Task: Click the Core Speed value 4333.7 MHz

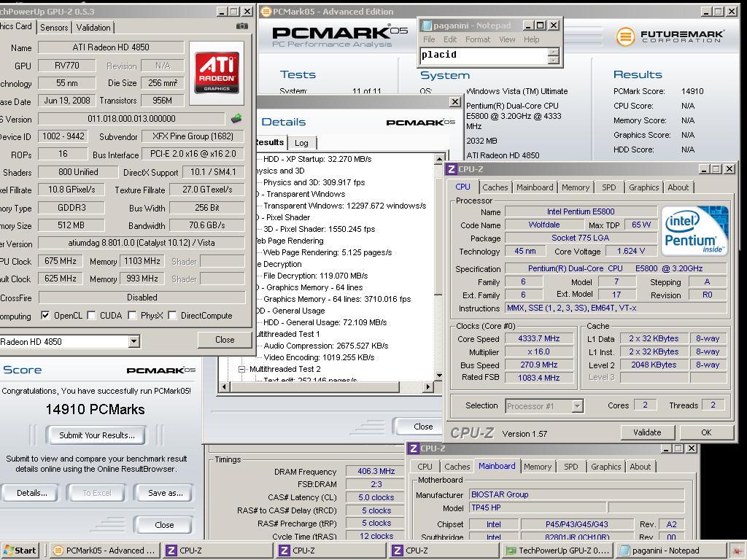Action: [539, 338]
